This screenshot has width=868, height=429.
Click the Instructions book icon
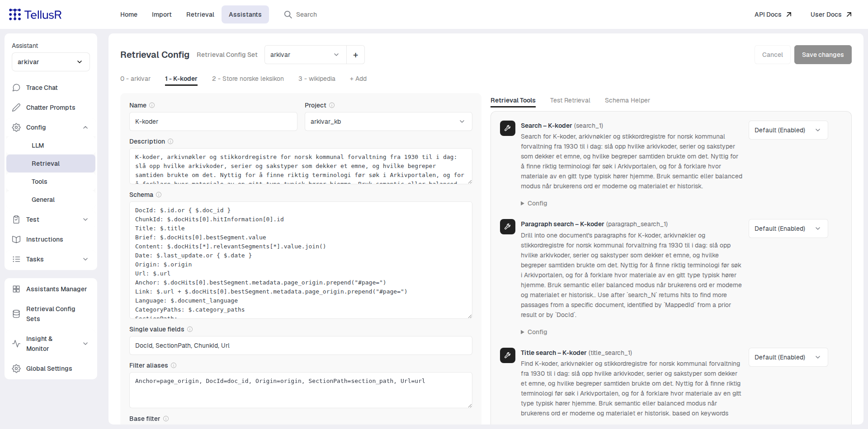click(16, 239)
